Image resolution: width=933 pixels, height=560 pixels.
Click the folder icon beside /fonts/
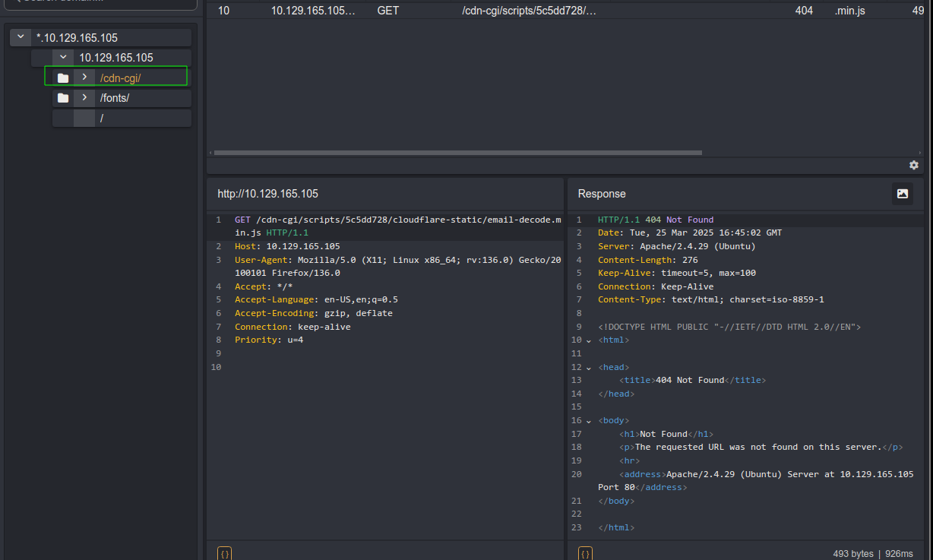[x=63, y=97]
